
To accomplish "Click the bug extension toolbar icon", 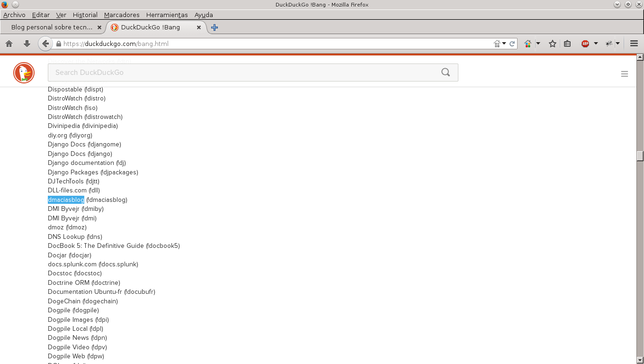I will 609,44.
